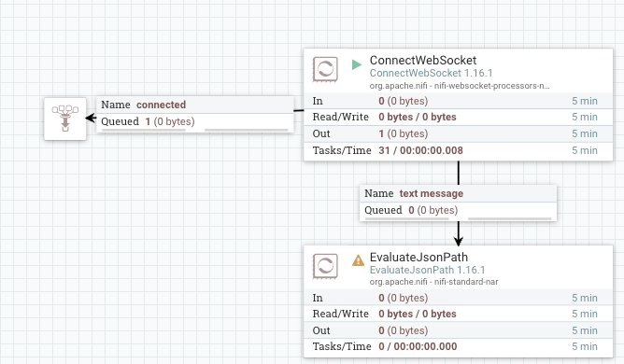Click 5 min in ConnectWebSocket Tasks/Time row
624x364 pixels.
585,150
